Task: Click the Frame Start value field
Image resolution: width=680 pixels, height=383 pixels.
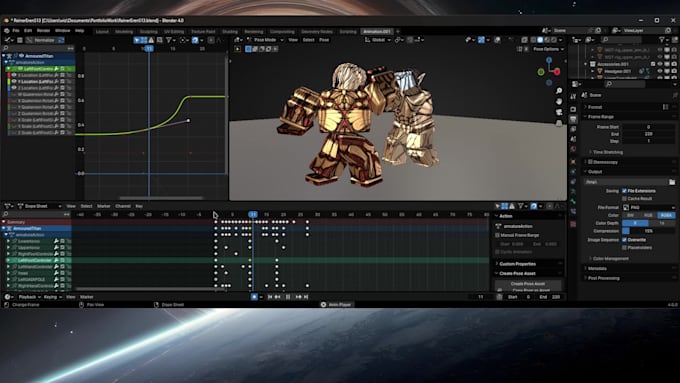Action: 648,127
